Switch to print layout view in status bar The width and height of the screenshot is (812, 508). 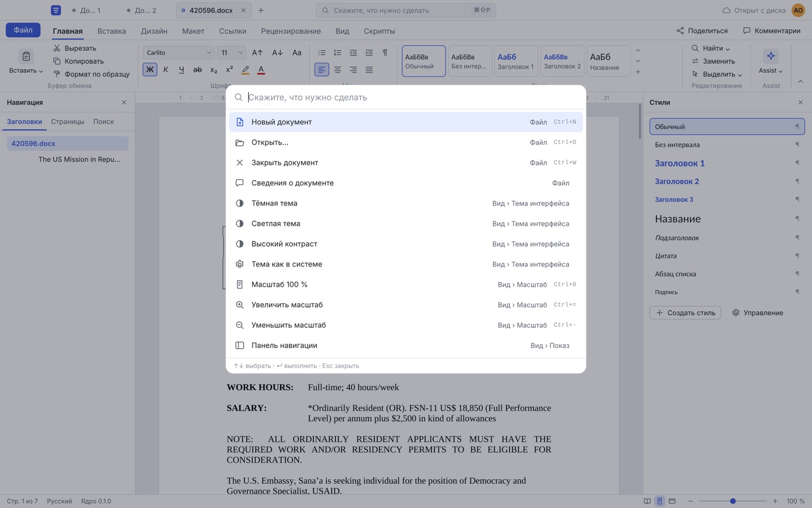click(x=659, y=501)
